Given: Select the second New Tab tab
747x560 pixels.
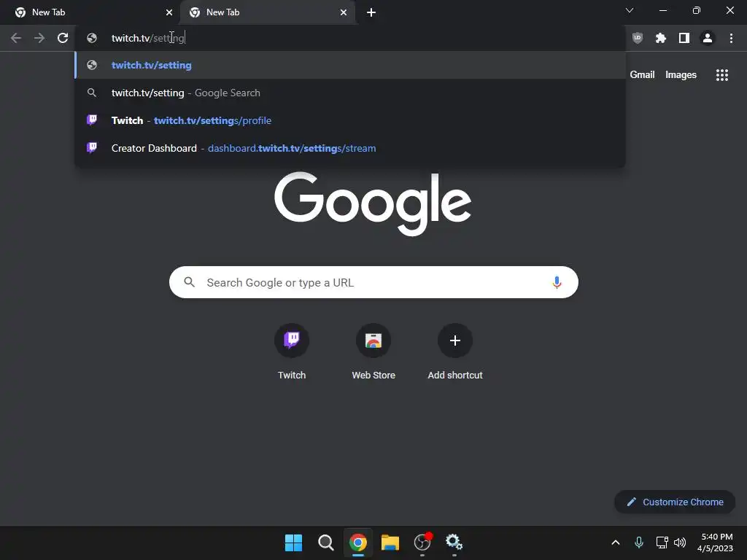Looking at the screenshot, I should point(267,12).
